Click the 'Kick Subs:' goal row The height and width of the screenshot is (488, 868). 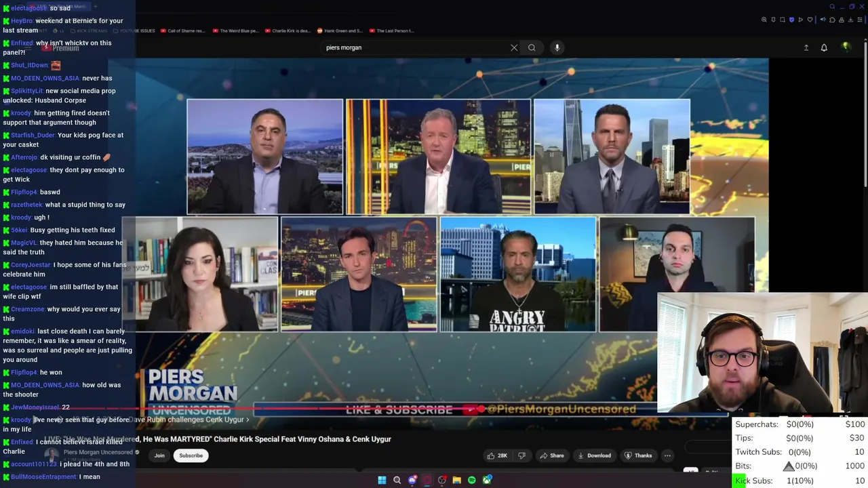pyautogui.click(x=800, y=481)
